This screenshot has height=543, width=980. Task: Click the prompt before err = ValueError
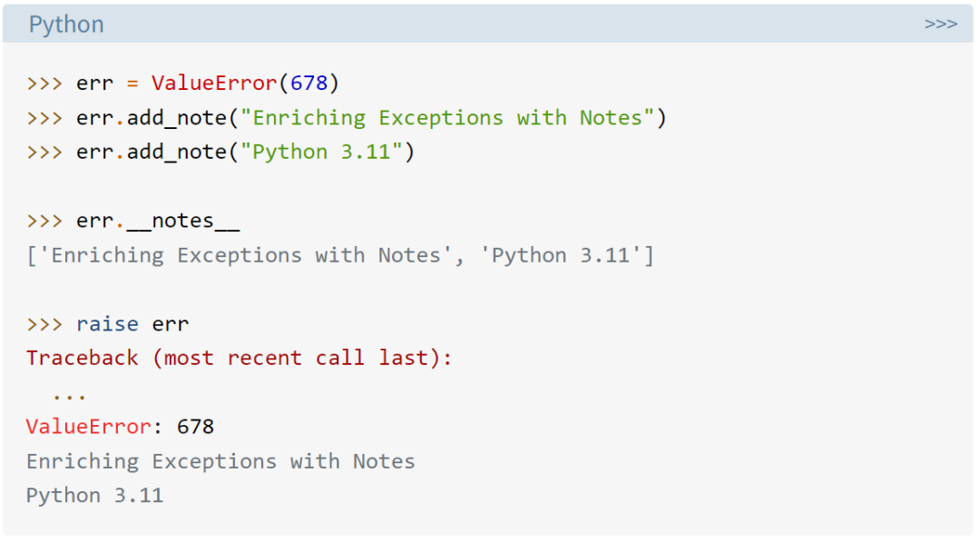click(x=44, y=84)
